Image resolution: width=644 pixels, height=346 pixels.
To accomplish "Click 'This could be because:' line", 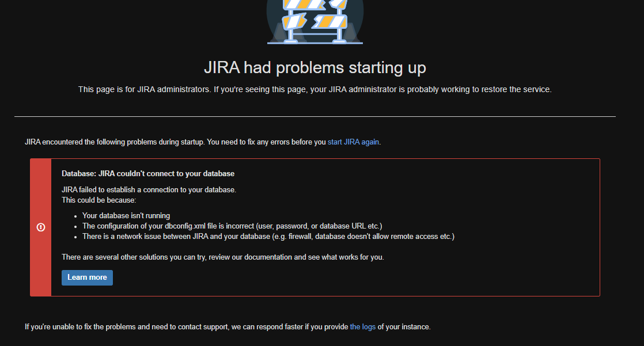I will point(99,200).
